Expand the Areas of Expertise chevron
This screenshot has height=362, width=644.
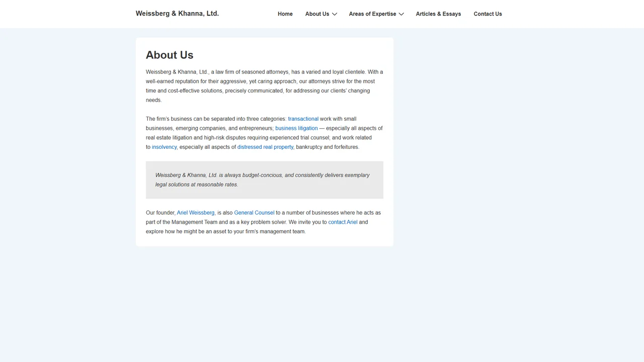coord(401,14)
